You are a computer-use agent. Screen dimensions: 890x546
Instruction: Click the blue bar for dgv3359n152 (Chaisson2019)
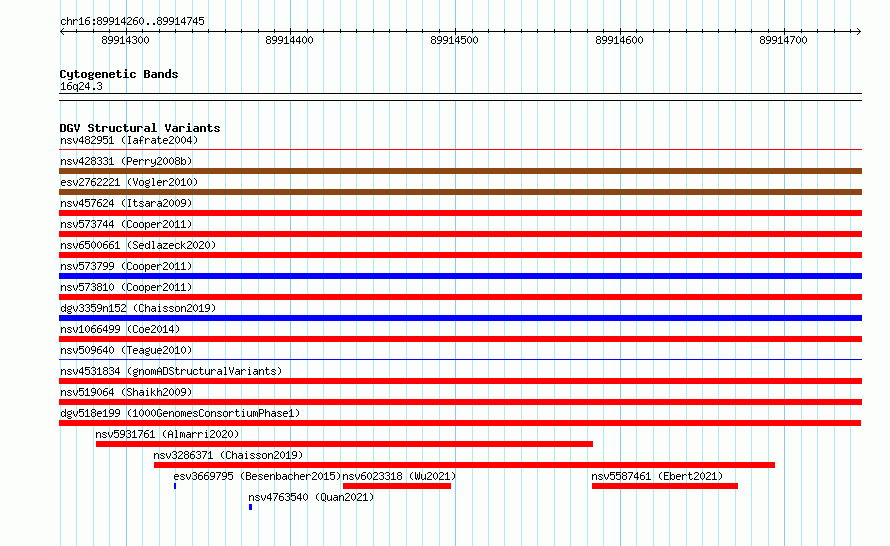[x=460, y=318]
